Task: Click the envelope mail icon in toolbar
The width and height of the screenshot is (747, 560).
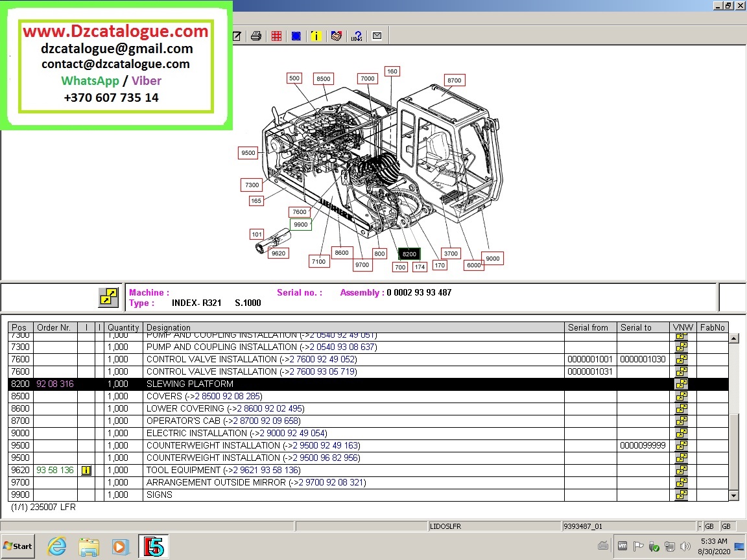Action: pyautogui.click(x=377, y=36)
